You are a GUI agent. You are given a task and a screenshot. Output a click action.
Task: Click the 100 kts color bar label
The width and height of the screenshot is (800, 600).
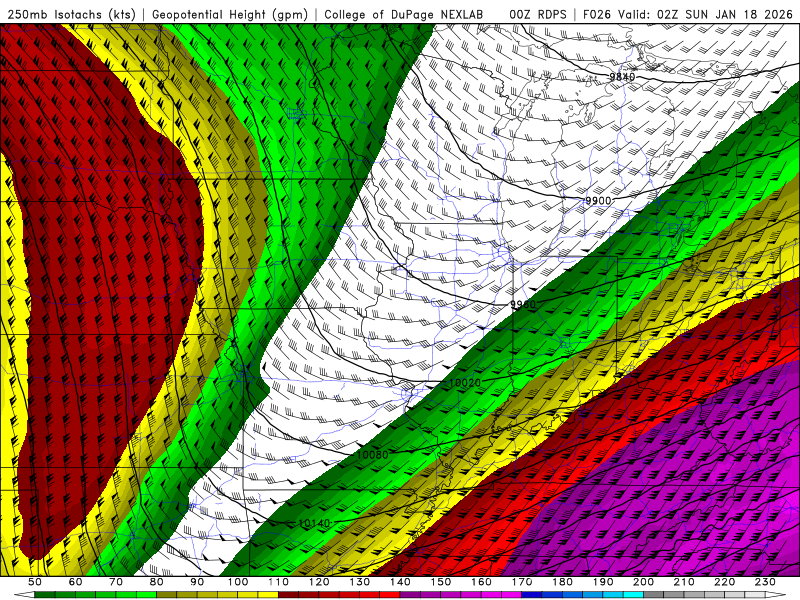[237, 582]
